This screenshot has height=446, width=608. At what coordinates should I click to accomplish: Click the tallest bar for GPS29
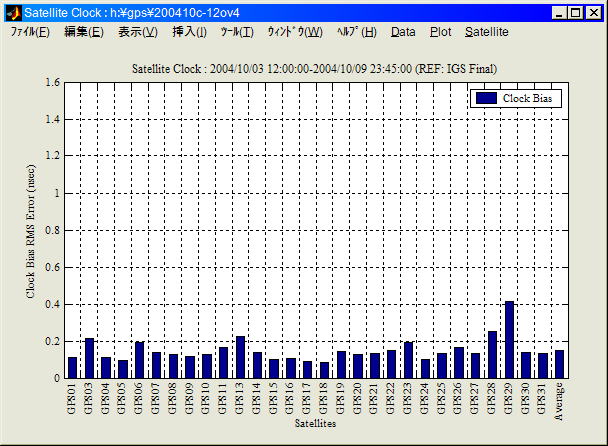click(509, 339)
